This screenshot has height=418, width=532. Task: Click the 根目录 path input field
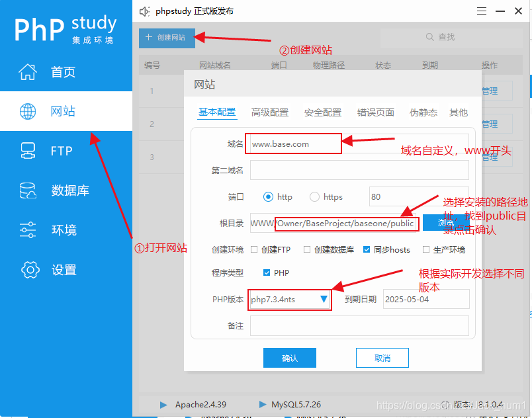(x=335, y=223)
